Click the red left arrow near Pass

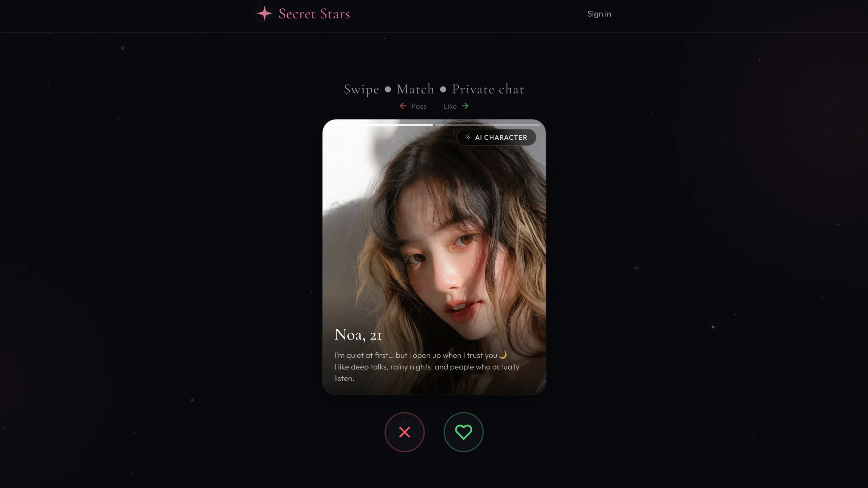403,106
